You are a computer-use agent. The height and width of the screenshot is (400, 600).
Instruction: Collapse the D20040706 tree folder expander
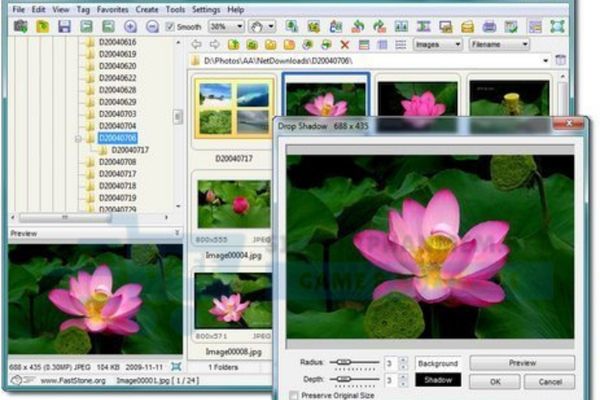click(78, 139)
